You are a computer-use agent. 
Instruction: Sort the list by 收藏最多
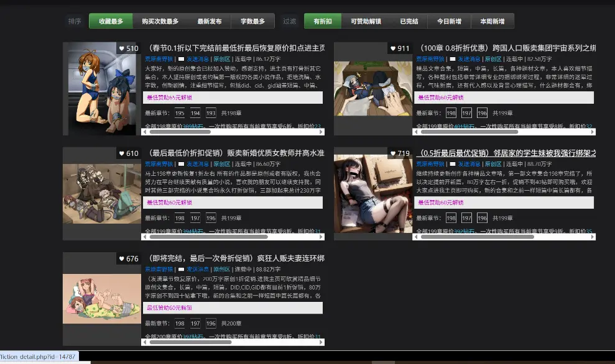coord(111,21)
